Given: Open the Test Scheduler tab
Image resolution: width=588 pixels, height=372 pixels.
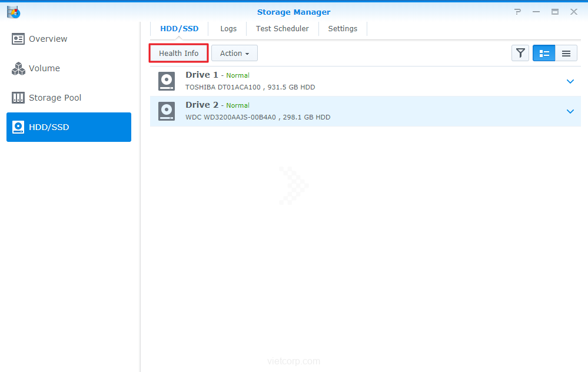Looking at the screenshot, I should click(282, 28).
